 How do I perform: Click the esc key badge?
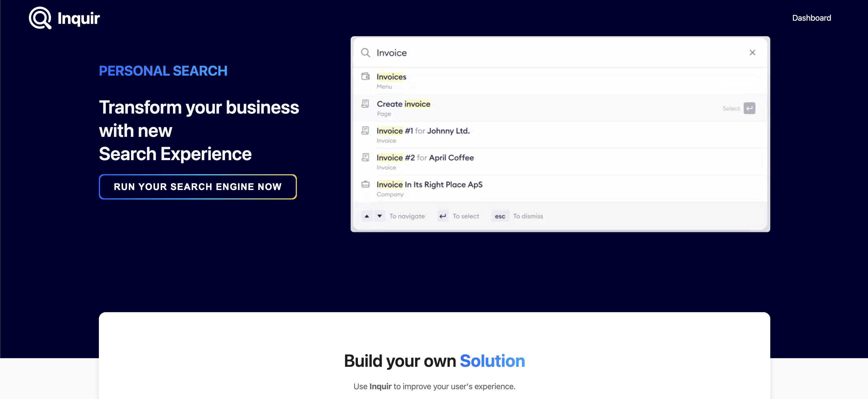pyautogui.click(x=500, y=216)
